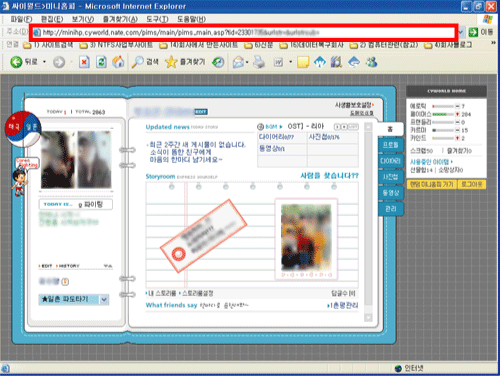Open the 즐겨찾기(A) menu
This screenshot has height=376, width=500.
tap(120, 19)
